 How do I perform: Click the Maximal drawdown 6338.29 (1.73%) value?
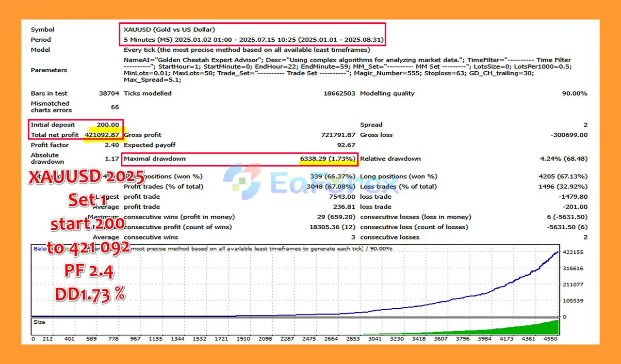[x=327, y=159]
